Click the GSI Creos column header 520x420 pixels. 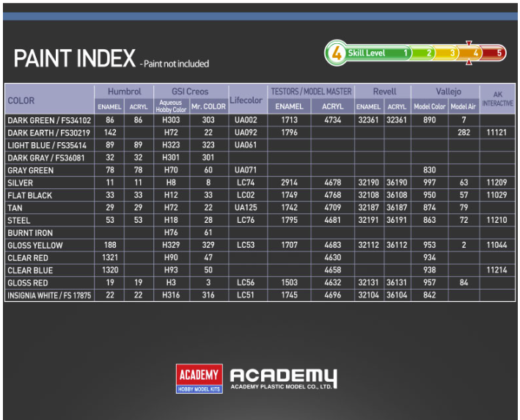190,92
